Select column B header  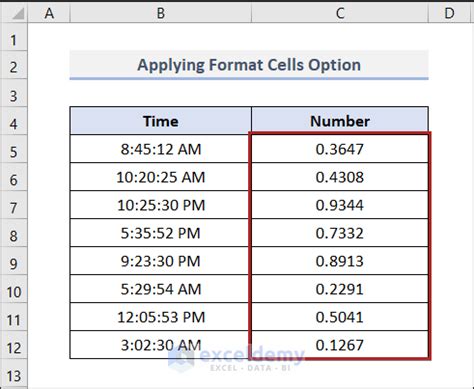[161, 13]
